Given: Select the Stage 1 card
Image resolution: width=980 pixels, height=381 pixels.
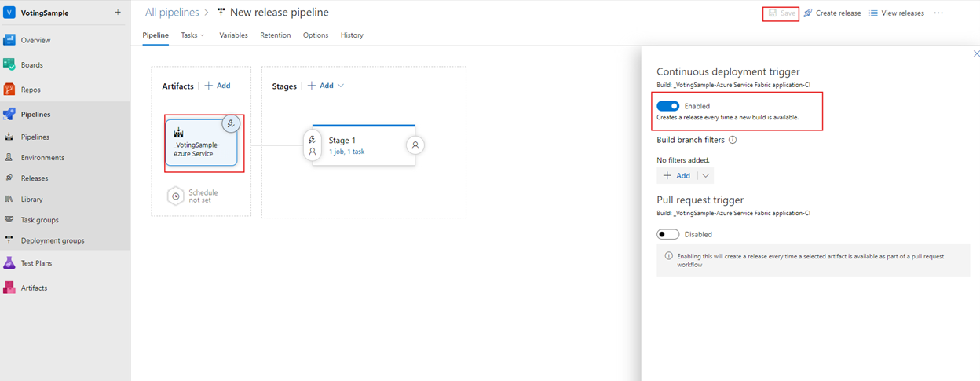Looking at the screenshot, I should coord(364,145).
